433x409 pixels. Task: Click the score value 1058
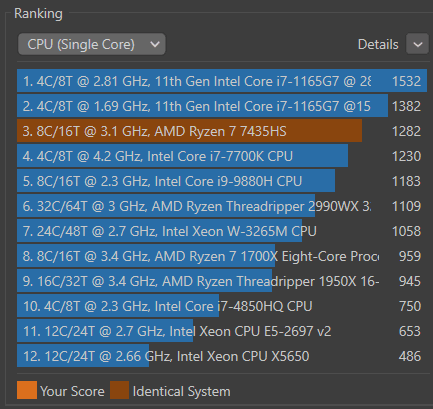[x=406, y=231]
